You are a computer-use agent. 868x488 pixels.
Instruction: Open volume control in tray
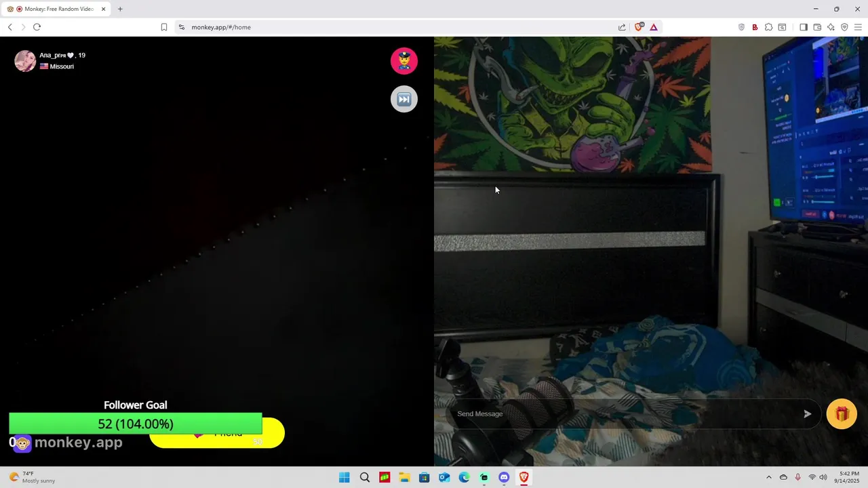tap(823, 477)
